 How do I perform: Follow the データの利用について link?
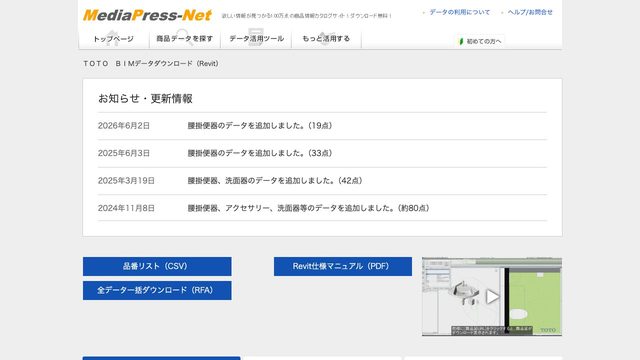(x=460, y=12)
